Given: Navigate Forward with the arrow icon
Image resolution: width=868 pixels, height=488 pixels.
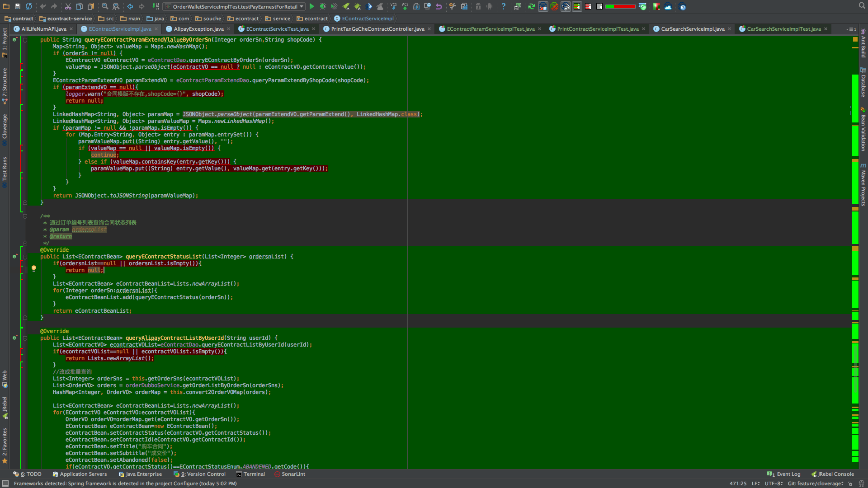Looking at the screenshot, I should 142,6.
